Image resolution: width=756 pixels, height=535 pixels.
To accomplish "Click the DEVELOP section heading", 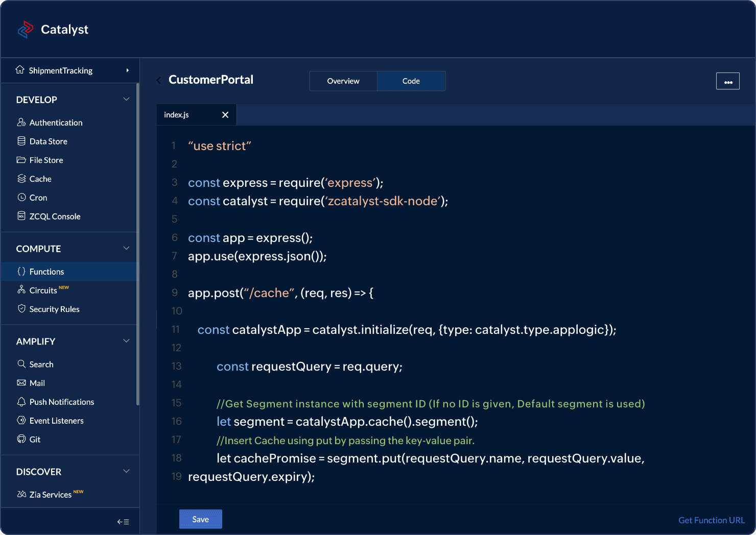I will point(37,100).
